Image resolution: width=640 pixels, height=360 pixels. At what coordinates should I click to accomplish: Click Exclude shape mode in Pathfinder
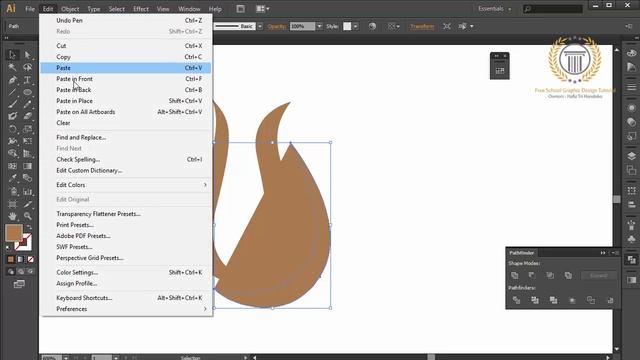(568, 276)
